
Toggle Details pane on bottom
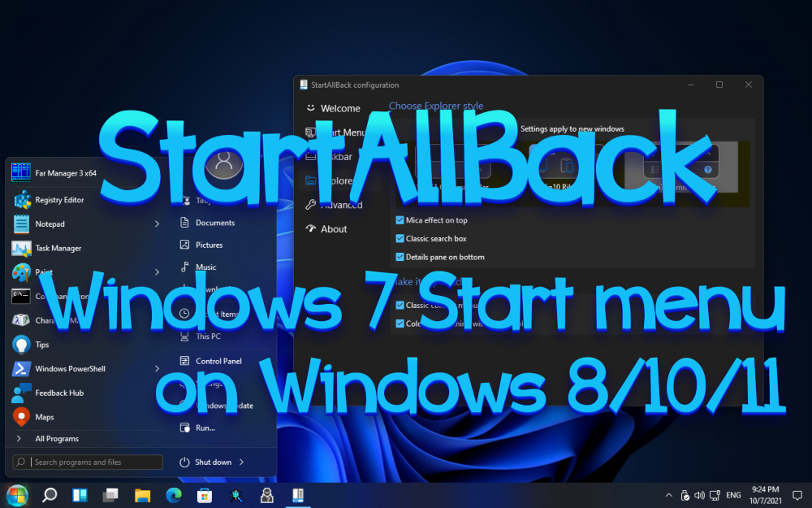pyautogui.click(x=400, y=258)
